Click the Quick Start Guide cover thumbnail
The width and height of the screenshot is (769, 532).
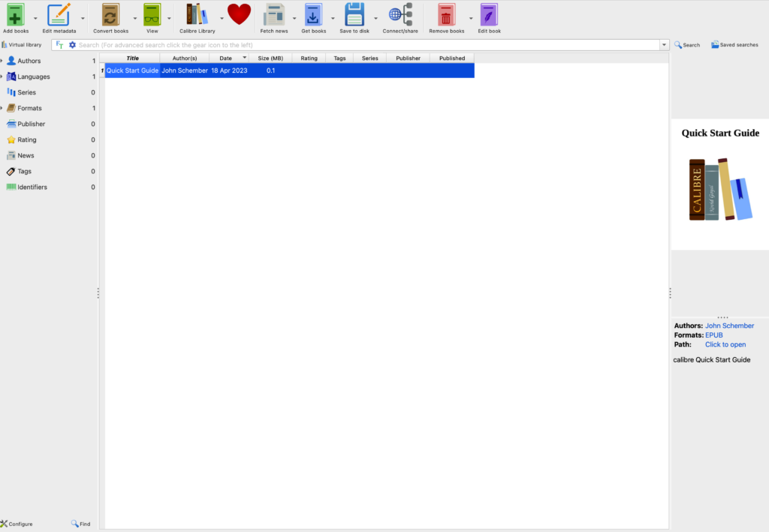click(720, 184)
